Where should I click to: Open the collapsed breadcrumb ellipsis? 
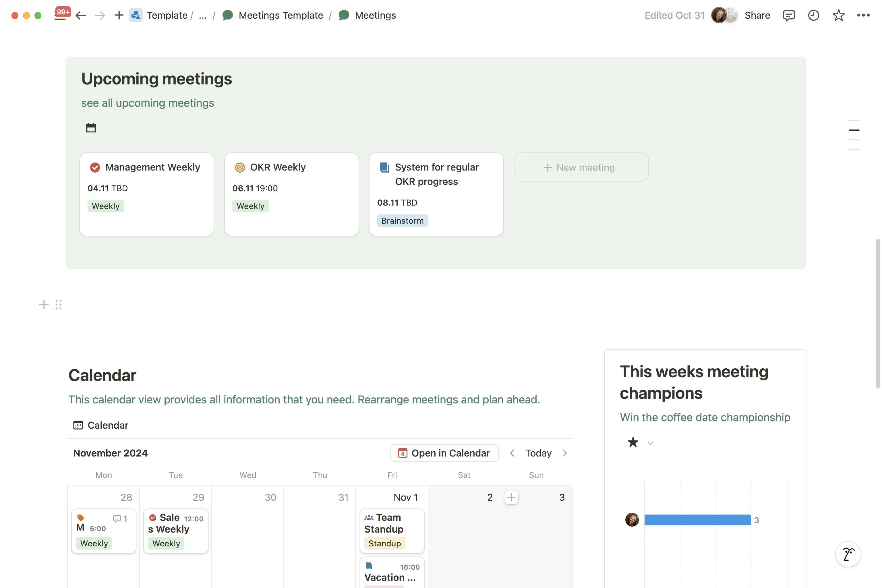point(203,16)
